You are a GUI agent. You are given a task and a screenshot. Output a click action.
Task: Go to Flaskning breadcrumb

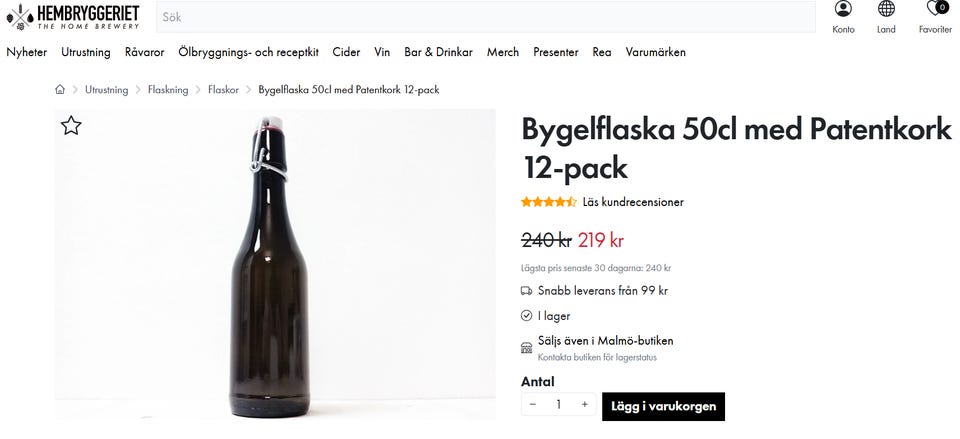(168, 90)
